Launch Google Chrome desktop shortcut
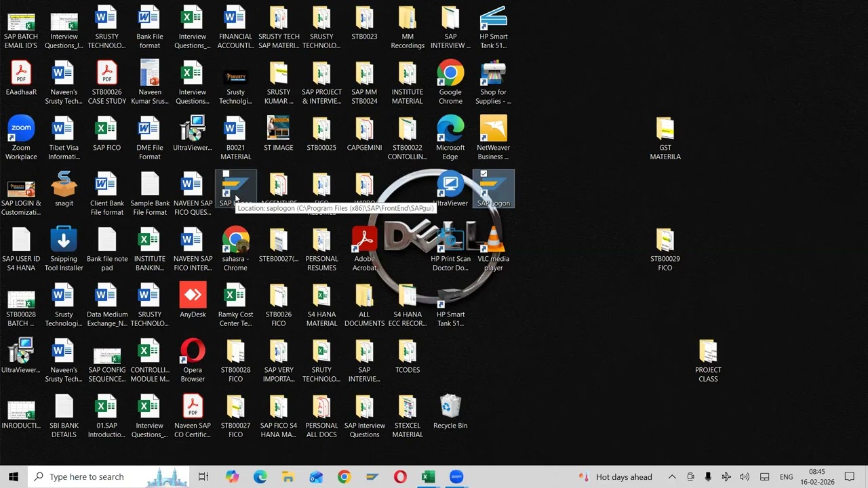The width and height of the screenshot is (868, 488). [x=450, y=83]
